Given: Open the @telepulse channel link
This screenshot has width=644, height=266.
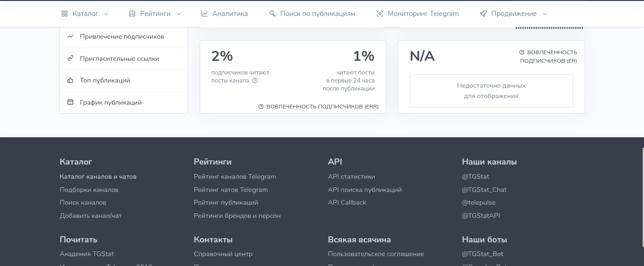Looking at the screenshot, I should coord(479,202).
